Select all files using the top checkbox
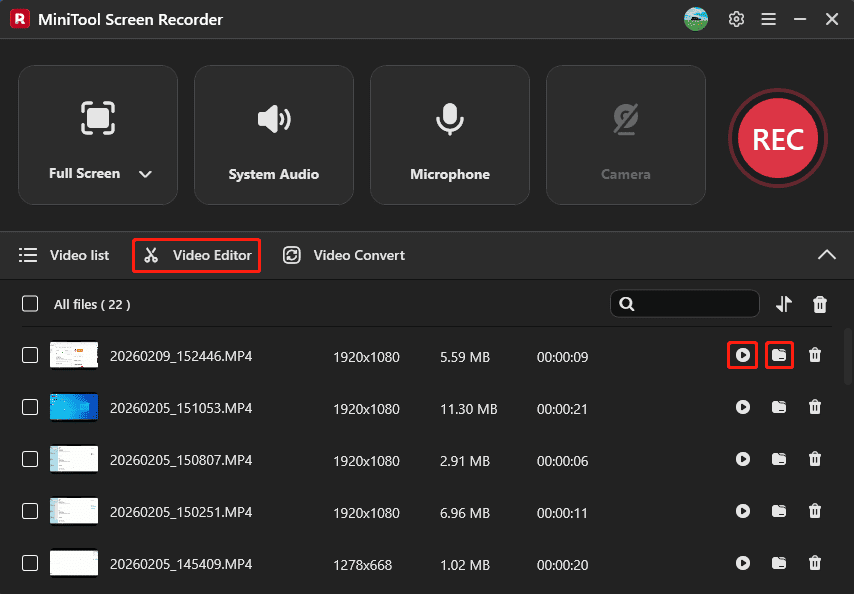Screen dimensions: 854x594 click(x=29, y=304)
